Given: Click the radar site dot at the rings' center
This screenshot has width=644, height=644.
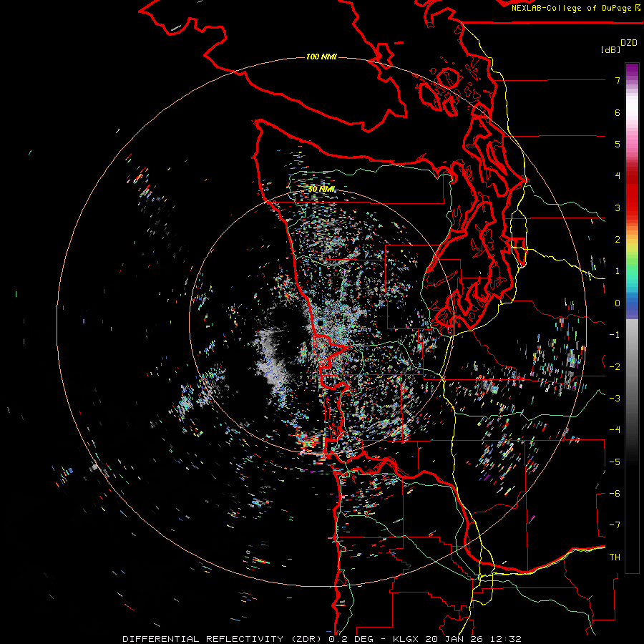Looking at the screenshot, I should point(321,323).
